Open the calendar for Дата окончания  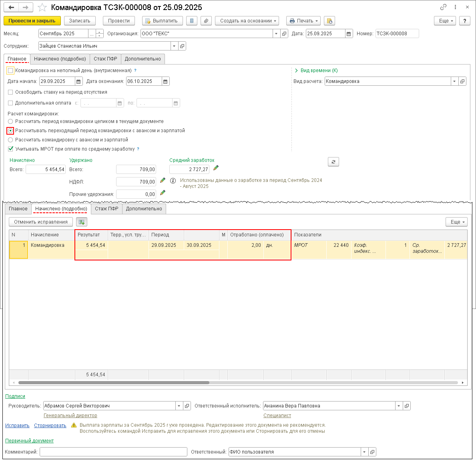[x=165, y=81]
